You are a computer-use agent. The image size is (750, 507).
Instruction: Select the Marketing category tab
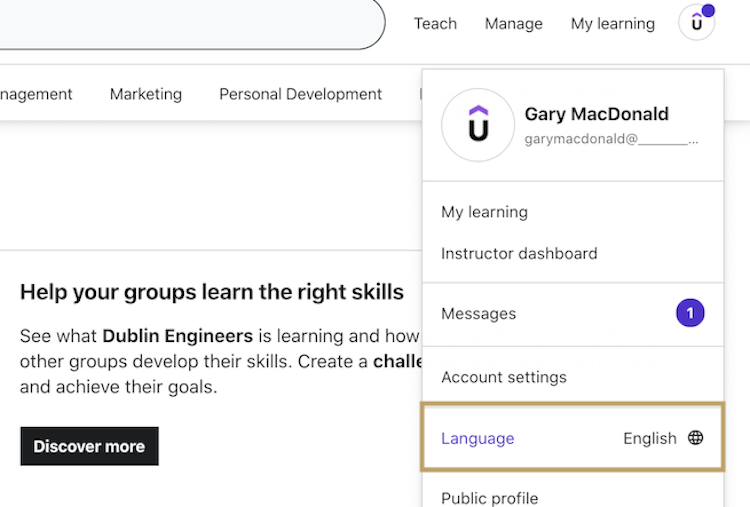coord(146,94)
